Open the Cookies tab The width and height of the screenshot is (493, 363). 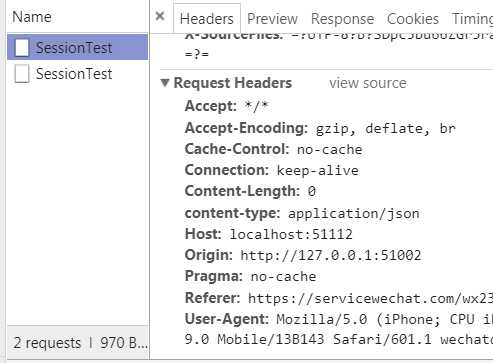[413, 19]
